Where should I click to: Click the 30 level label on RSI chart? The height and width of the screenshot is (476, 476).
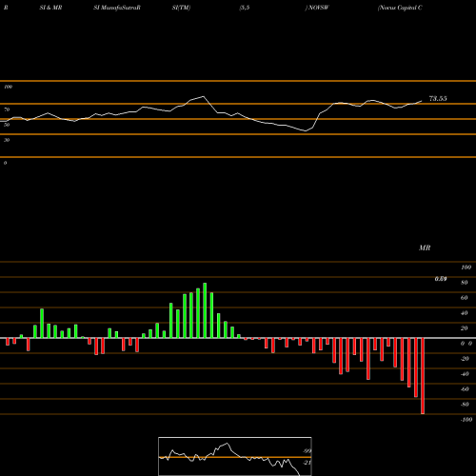[7, 140]
